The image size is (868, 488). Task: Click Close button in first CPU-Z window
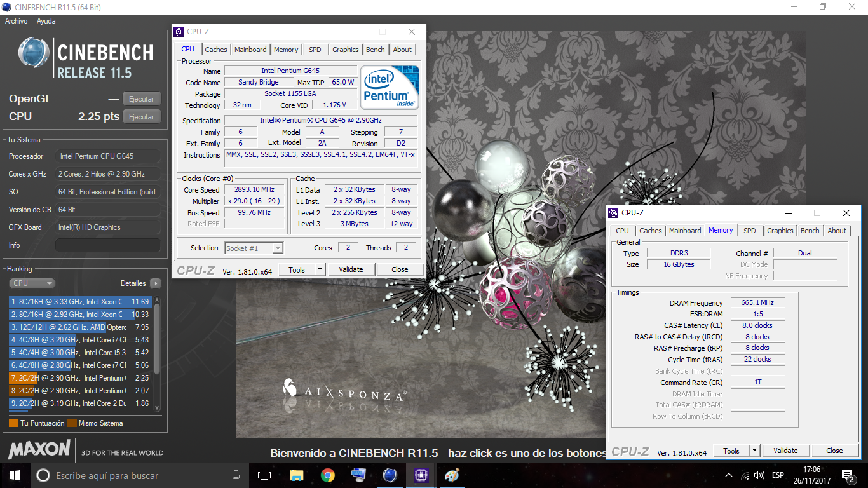pos(400,269)
